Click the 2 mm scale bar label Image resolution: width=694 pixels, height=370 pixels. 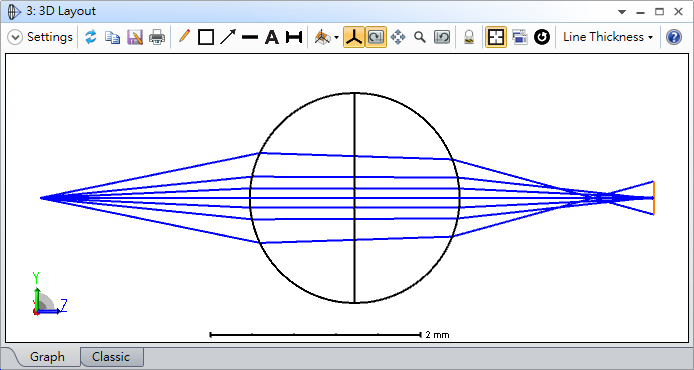point(437,335)
